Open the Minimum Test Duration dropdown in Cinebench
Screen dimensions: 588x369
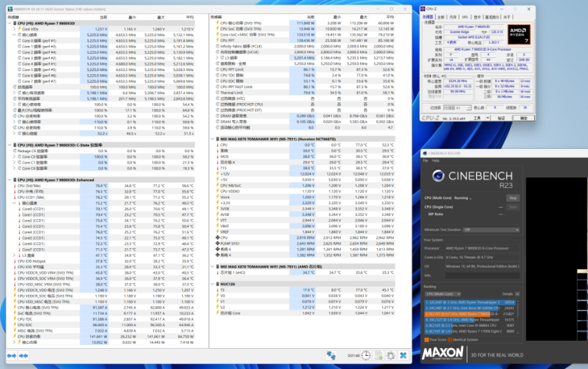pyautogui.click(x=491, y=230)
